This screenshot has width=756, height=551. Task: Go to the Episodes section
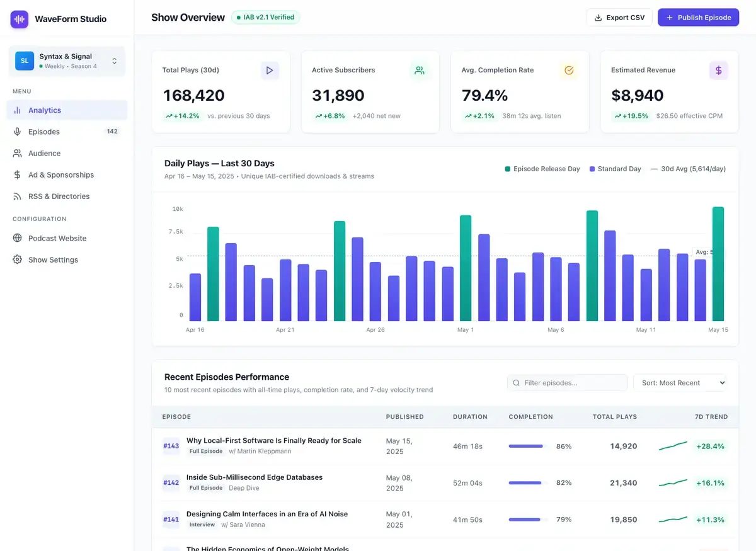[67, 132]
